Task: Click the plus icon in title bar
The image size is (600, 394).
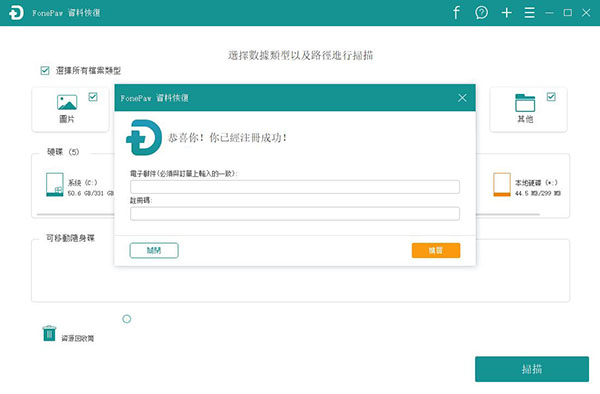Action: coord(507,13)
